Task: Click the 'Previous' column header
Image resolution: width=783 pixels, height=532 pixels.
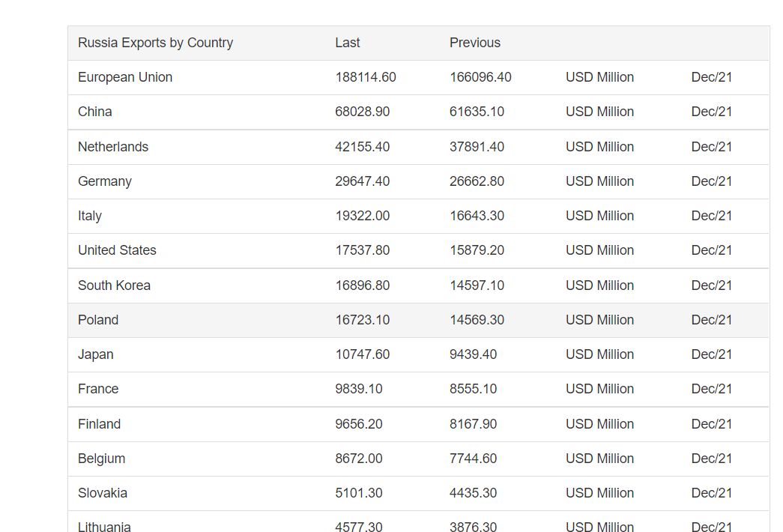Action: 475,43
